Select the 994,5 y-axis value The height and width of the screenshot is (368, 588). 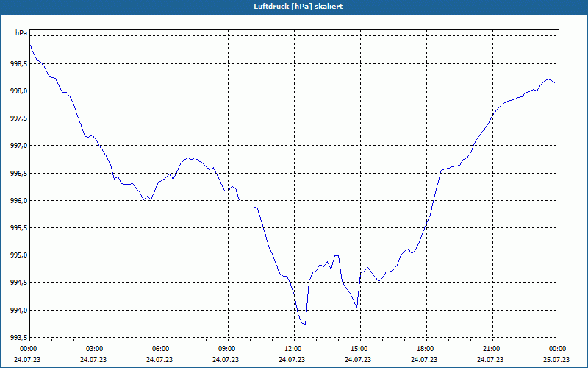coord(18,283)
